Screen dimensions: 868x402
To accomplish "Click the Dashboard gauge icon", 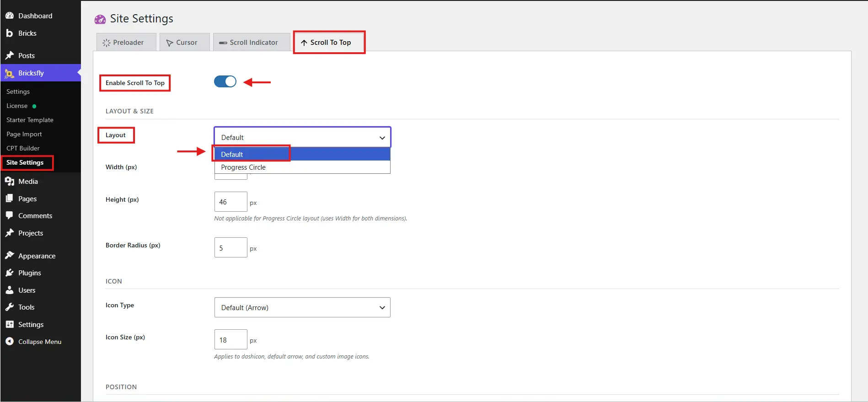I will click(x=9, y=16).
